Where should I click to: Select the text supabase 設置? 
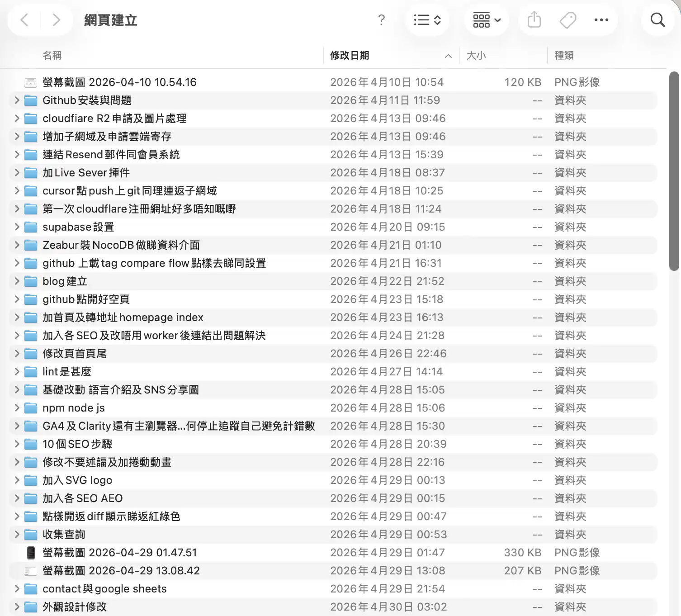tap(78, 227)
